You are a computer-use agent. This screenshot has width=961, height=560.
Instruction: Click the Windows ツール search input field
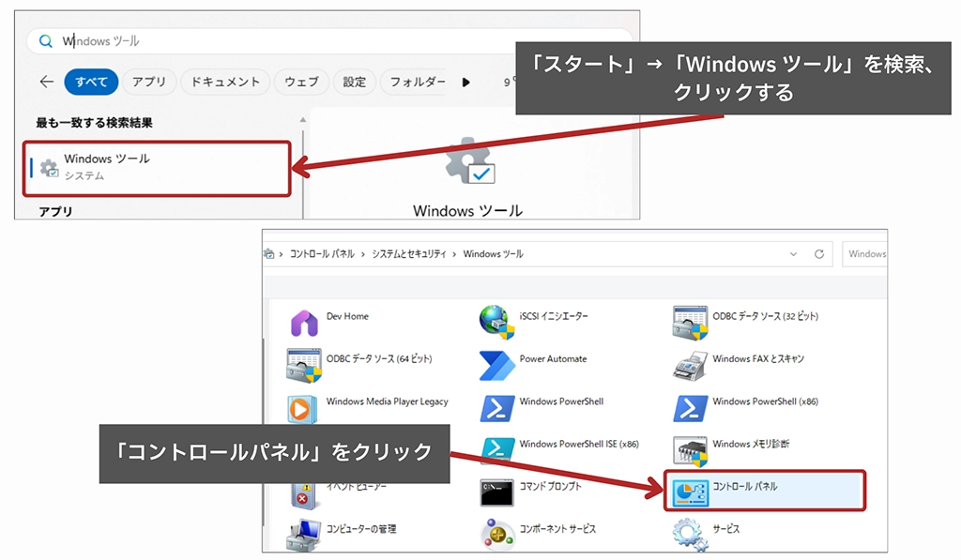(282, 41)
